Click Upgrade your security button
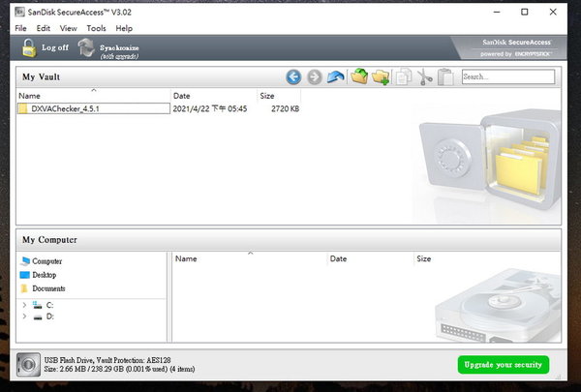581x392 pixels. (504, 365)
